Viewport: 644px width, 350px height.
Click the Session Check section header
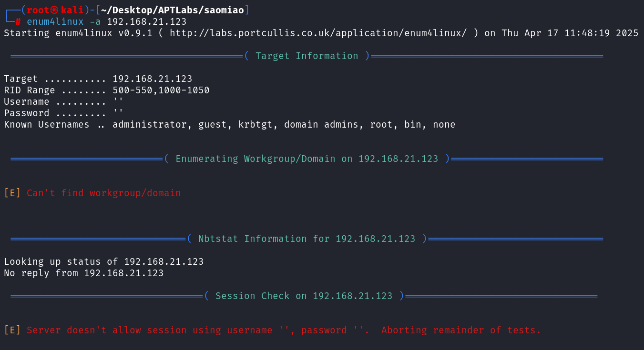[x=304, y=296]
